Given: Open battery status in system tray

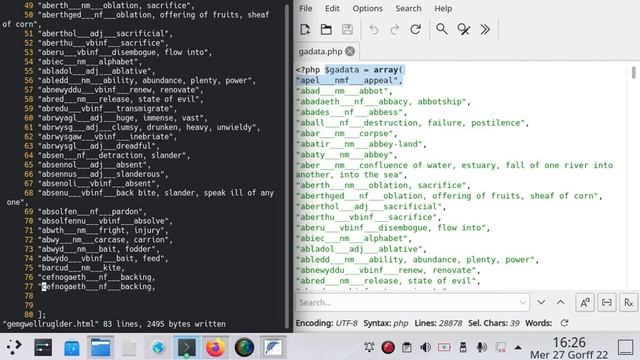Looking at the screenshot, I should point(444,347).
